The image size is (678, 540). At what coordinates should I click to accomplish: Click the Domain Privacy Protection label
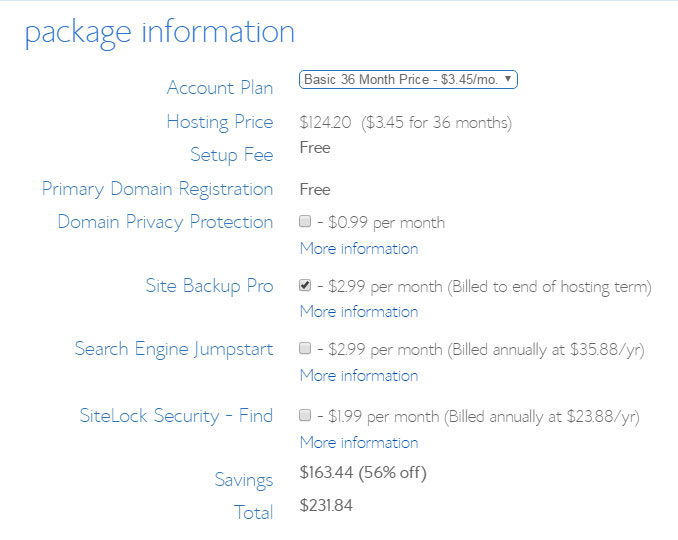pos(165,222)
